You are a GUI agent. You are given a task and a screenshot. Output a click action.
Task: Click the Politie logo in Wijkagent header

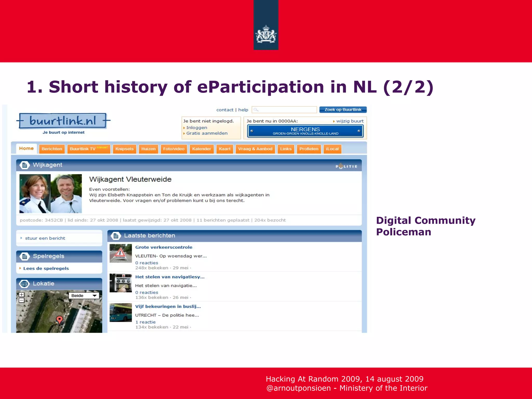(x=346, y=166)
